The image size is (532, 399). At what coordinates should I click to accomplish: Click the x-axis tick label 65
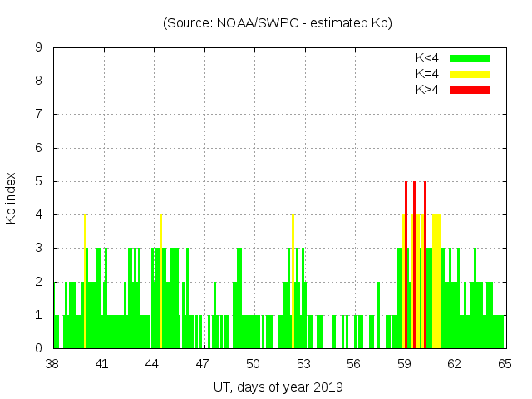coord(504,364)
